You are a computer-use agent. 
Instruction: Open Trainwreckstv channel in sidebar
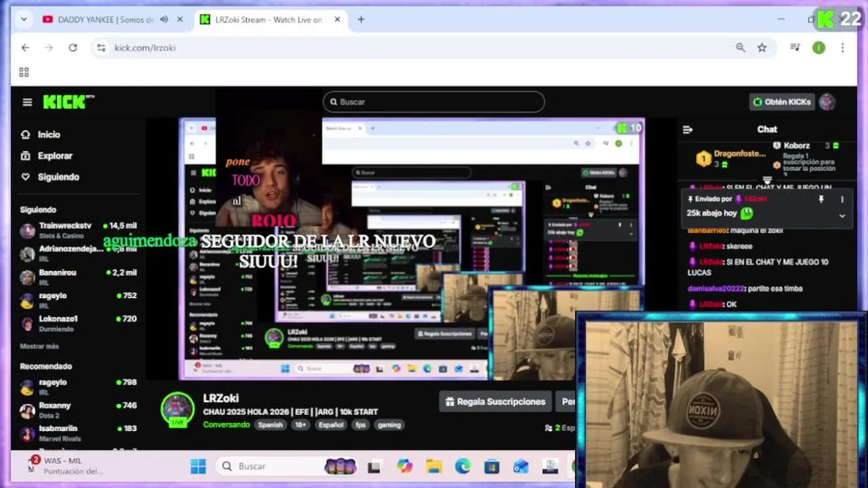[79, 230]
